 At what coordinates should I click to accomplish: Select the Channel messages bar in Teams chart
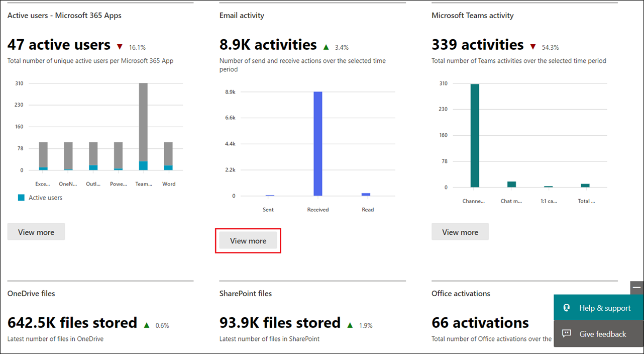pyautogui.click(x=475, y=135)
